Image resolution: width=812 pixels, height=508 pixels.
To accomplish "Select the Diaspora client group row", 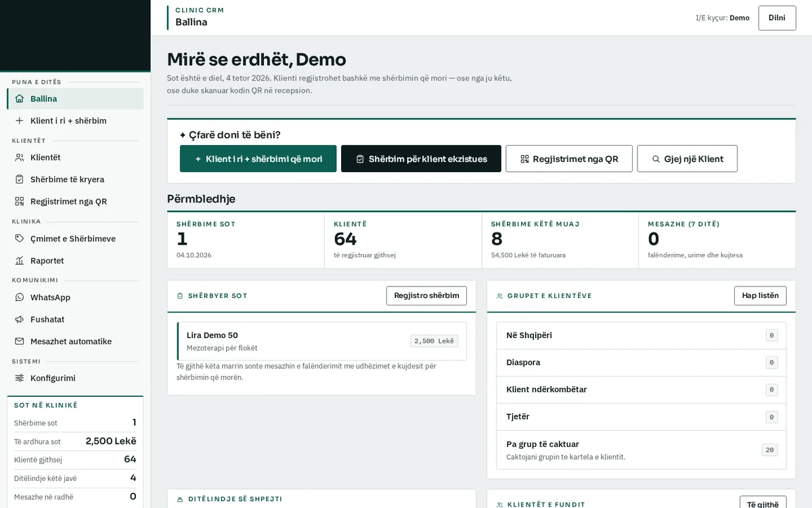I will click(x=641, y=362).
